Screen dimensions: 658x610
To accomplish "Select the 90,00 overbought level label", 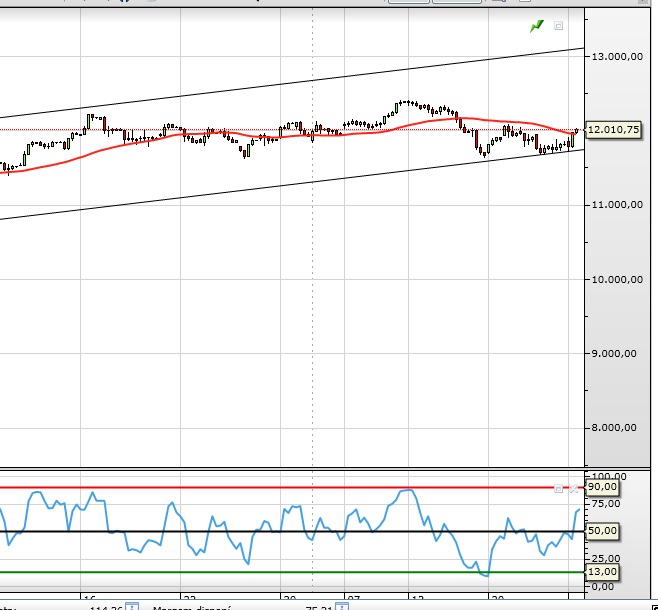I will tap(602, 487).
